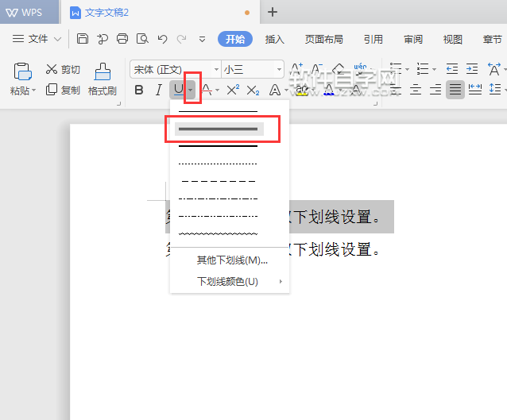Toggle center alignment
The width and height of the screenshot is (507, 420).
(416, 89)
